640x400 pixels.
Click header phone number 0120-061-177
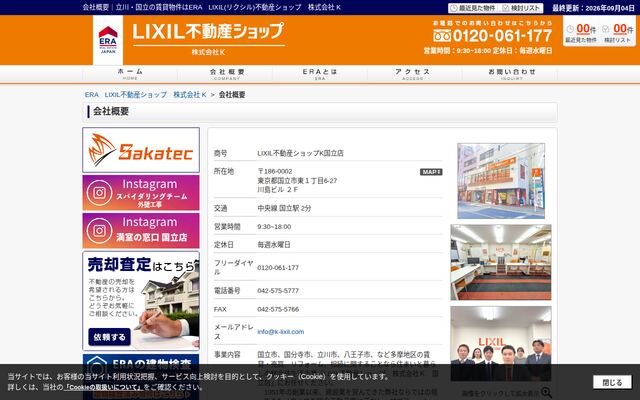coord(502,36)
